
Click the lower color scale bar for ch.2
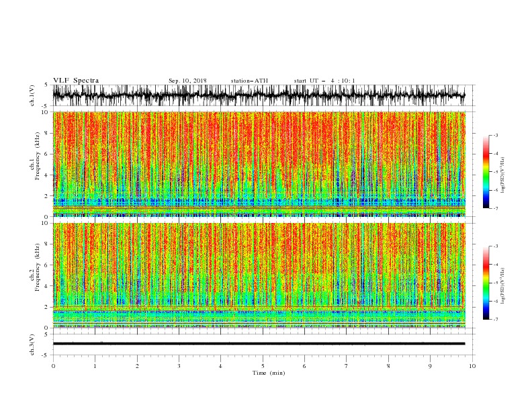[x=486, y=283]
